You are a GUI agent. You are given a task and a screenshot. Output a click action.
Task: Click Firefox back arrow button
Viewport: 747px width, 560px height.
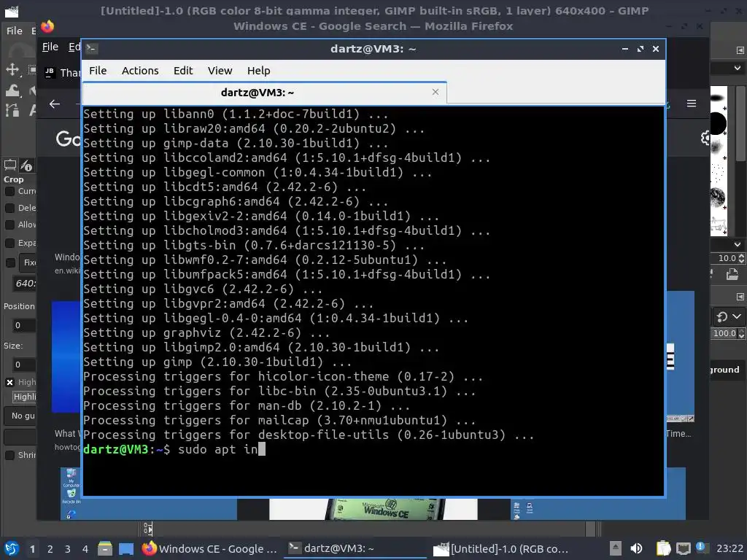coord(55,104)
